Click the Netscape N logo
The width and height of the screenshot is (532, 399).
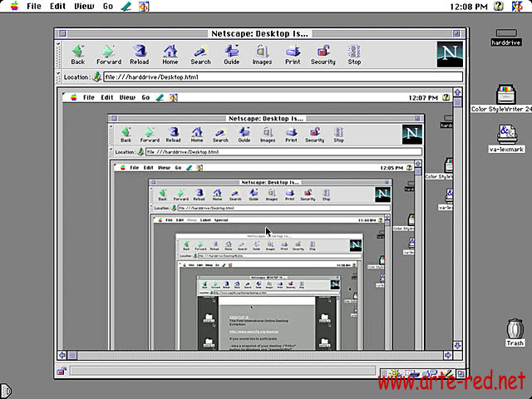pos(449,55)
